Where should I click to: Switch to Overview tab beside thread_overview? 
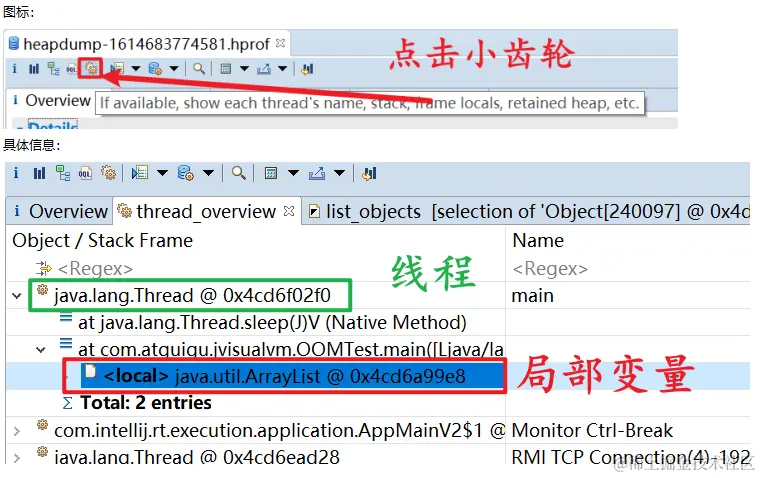(61, 212)
